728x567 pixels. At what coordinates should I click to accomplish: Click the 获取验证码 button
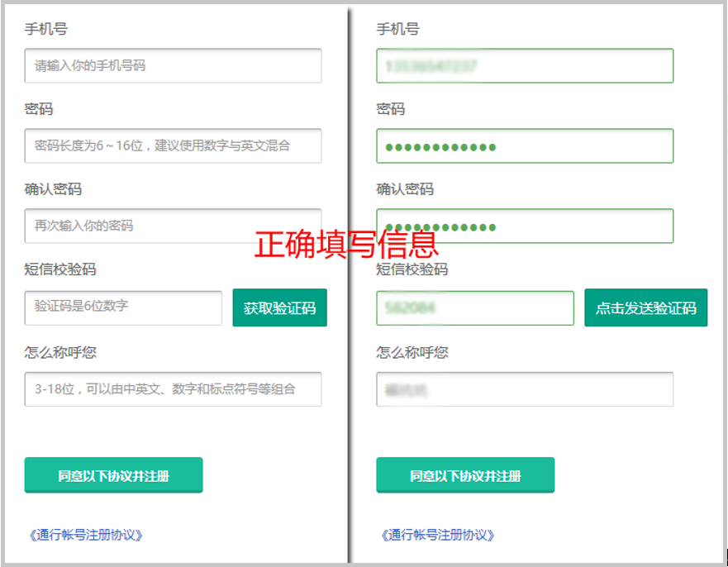tap(279, 307)
